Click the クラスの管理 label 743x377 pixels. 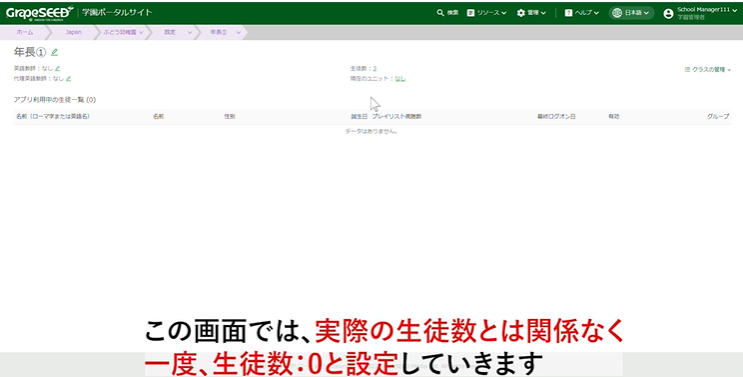pyautogui.click(x=708, y=69)
